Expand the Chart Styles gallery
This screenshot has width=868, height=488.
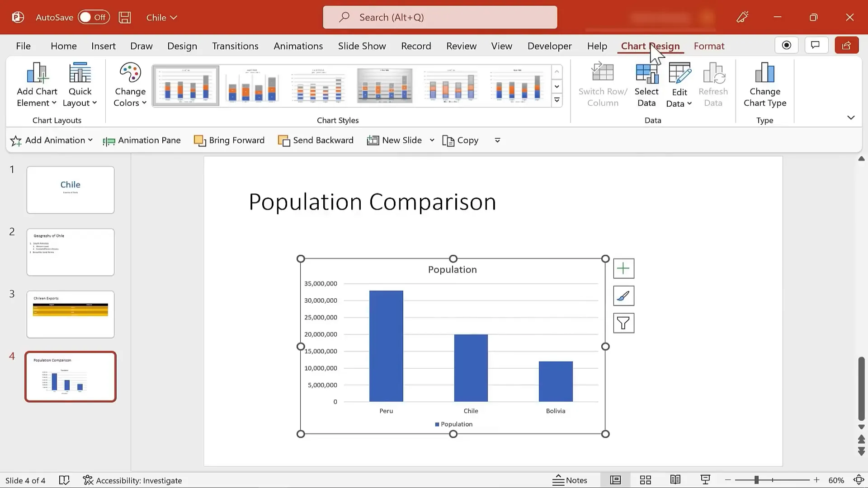pos(557,100)
